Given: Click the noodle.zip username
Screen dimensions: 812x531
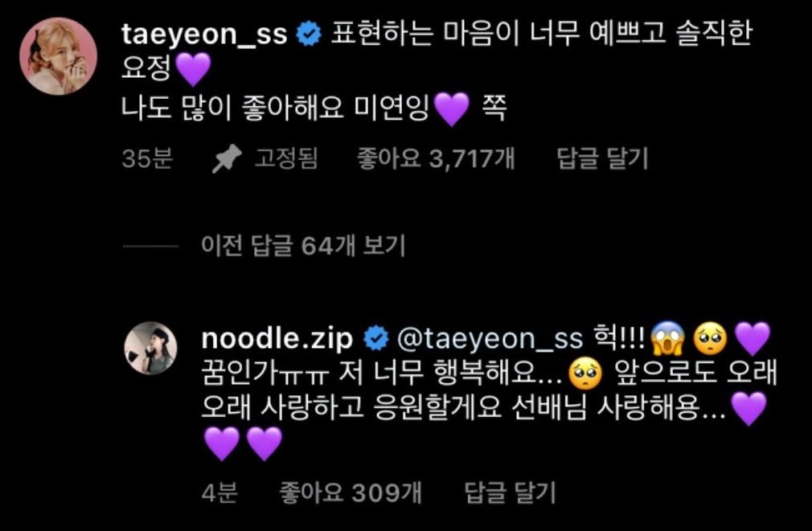Looking at the screenshot, I should coord(277,338).
